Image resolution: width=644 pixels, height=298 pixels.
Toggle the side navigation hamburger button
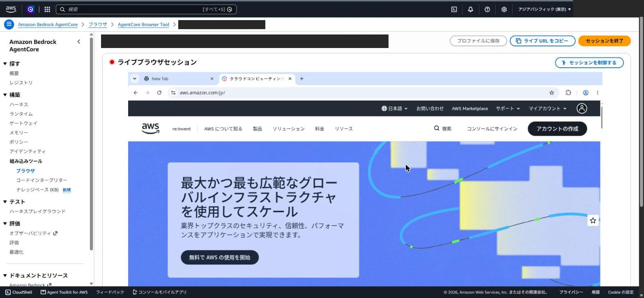(x=9, y=24)
